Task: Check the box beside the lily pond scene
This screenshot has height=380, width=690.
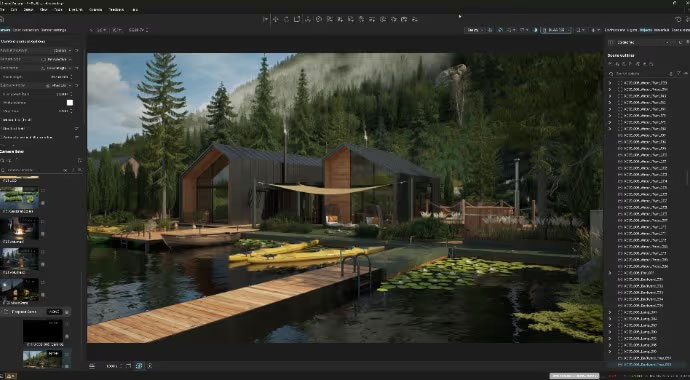Action: (42, 203)
